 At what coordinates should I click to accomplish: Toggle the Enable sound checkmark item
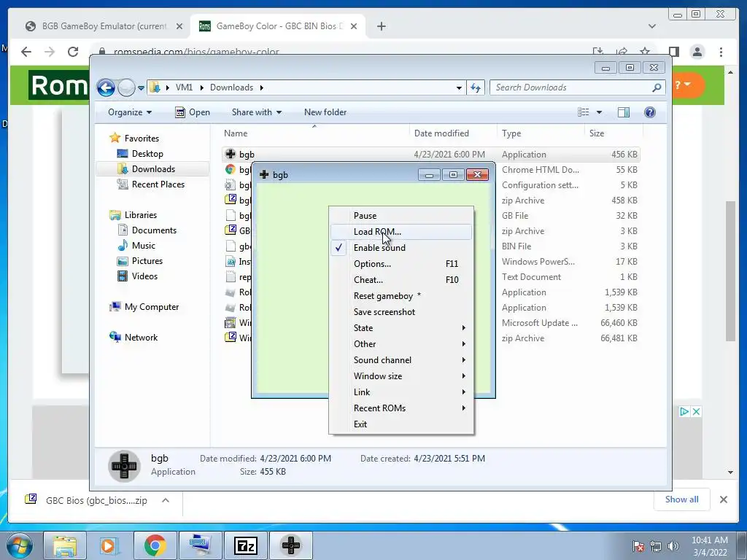401,248
